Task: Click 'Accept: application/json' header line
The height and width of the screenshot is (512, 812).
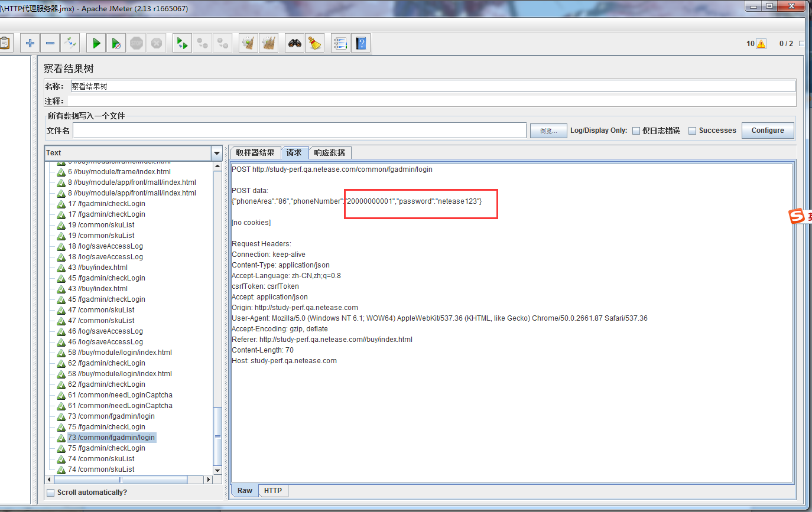Action: (x=269, y=297)
